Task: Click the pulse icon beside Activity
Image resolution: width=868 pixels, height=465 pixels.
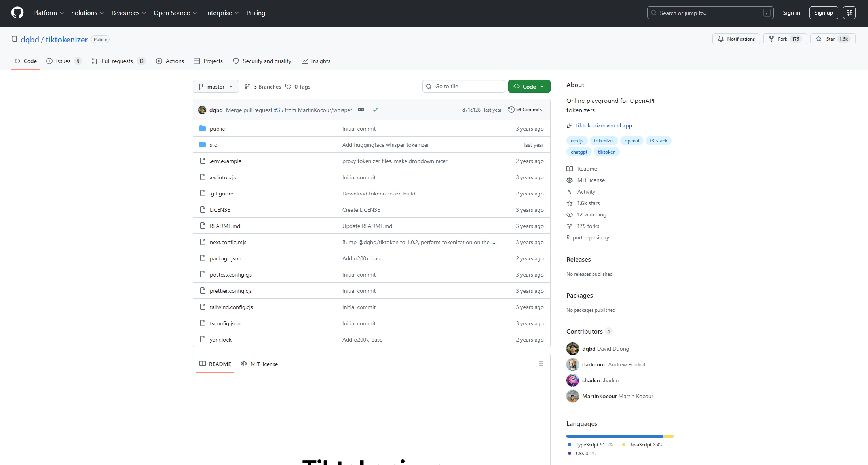Action: (570, 192)
